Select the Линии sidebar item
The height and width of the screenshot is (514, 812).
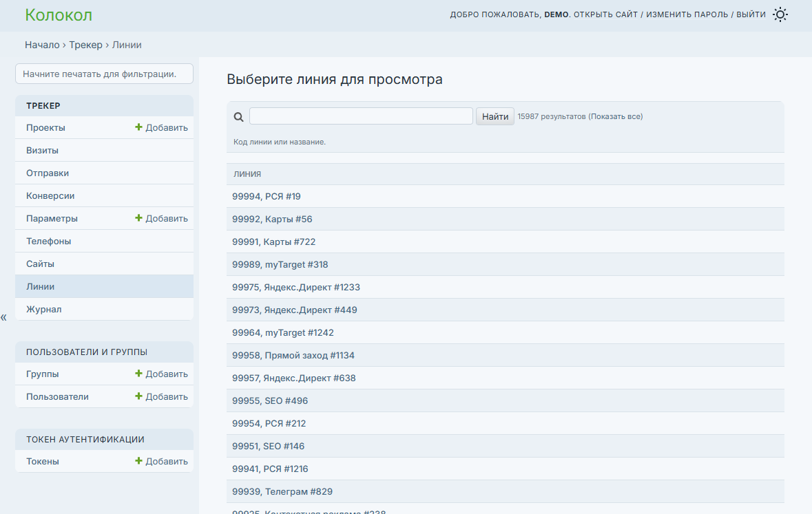41,287
